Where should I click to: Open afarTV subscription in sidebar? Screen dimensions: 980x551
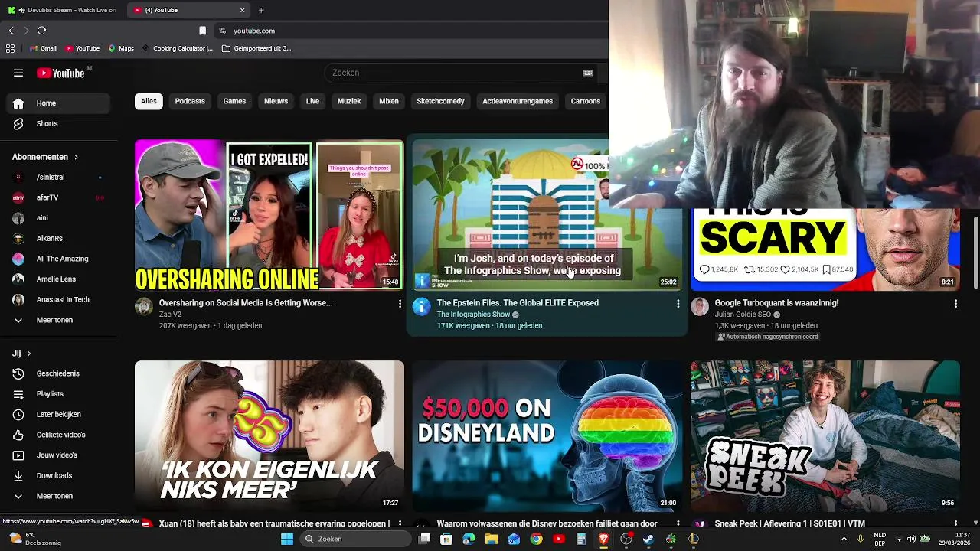tap(57, 197)
